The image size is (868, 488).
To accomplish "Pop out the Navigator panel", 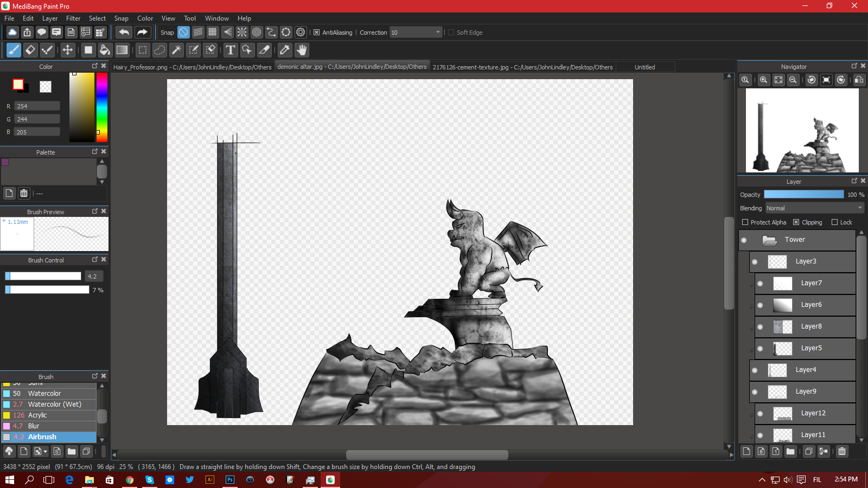I will (x=854, y=66).
